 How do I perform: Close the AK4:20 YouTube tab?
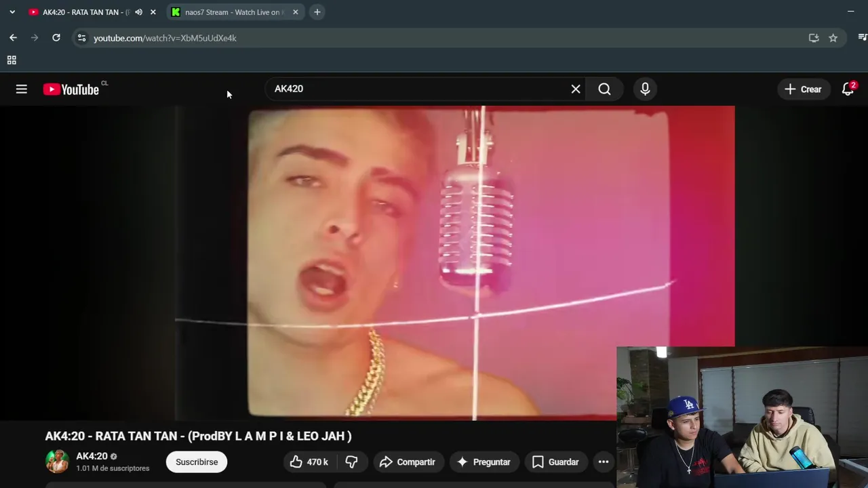153,12
